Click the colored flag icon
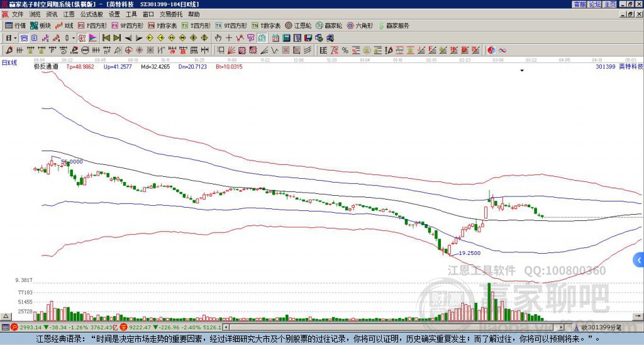Image resolution: width=644 pixels, height=345 pixels. click(x=93, y=38)
